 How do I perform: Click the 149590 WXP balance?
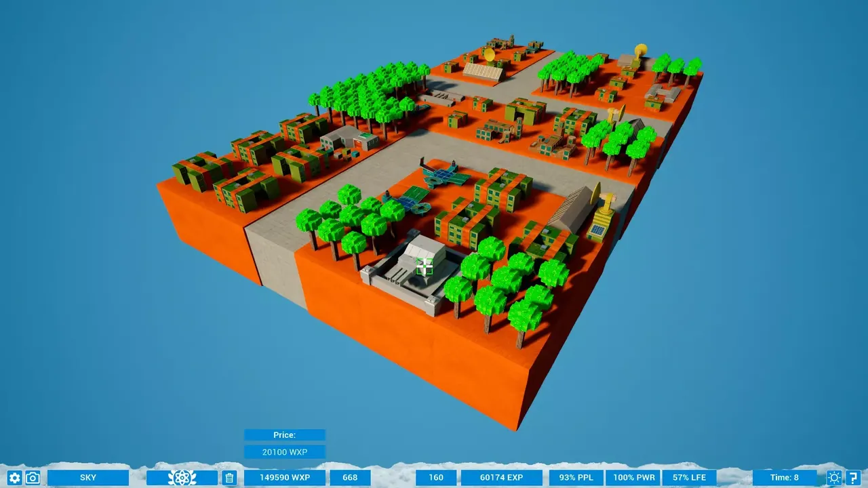(285, 478)
